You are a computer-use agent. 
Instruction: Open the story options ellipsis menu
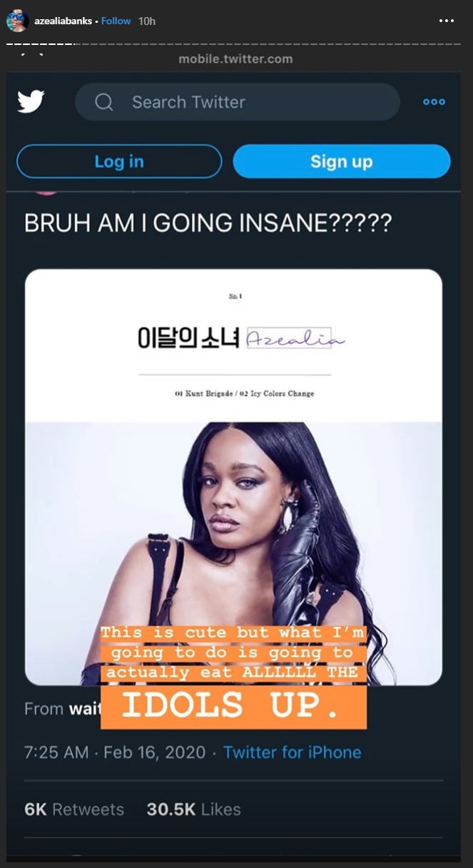(447, 21)
